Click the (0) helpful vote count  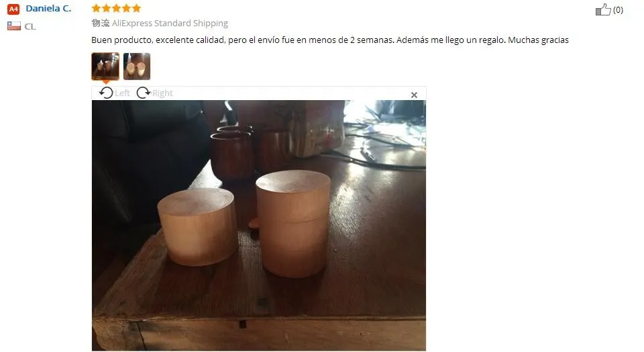pos(618,10)
